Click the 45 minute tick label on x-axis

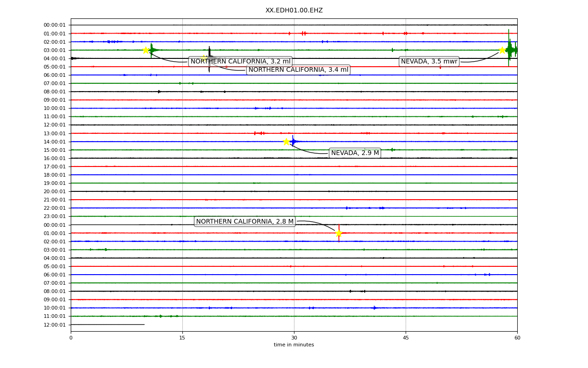406,338
